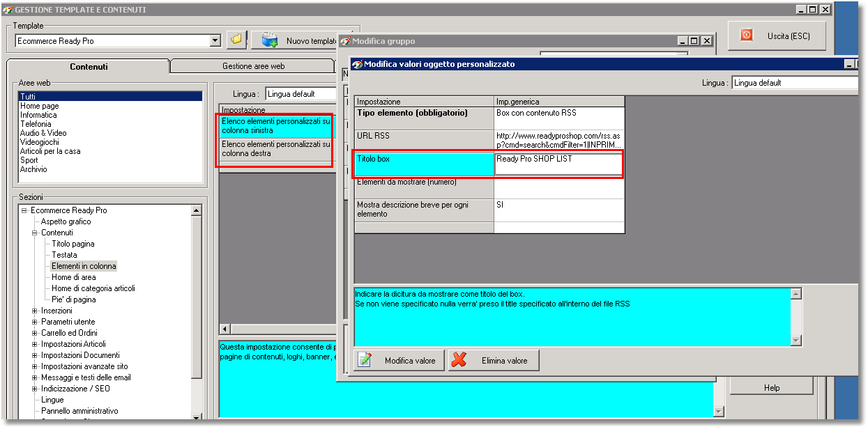Click Lingua default field in custom object dialog

coord(795,83)
